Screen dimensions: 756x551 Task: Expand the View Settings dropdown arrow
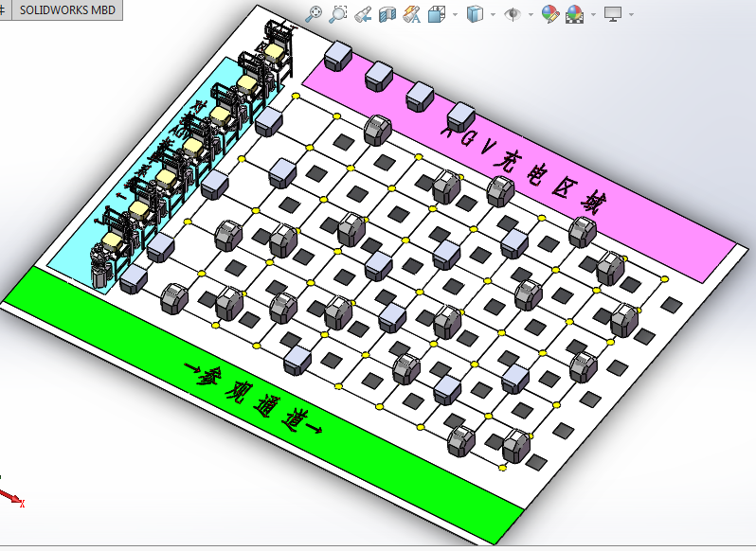[631, 15]
